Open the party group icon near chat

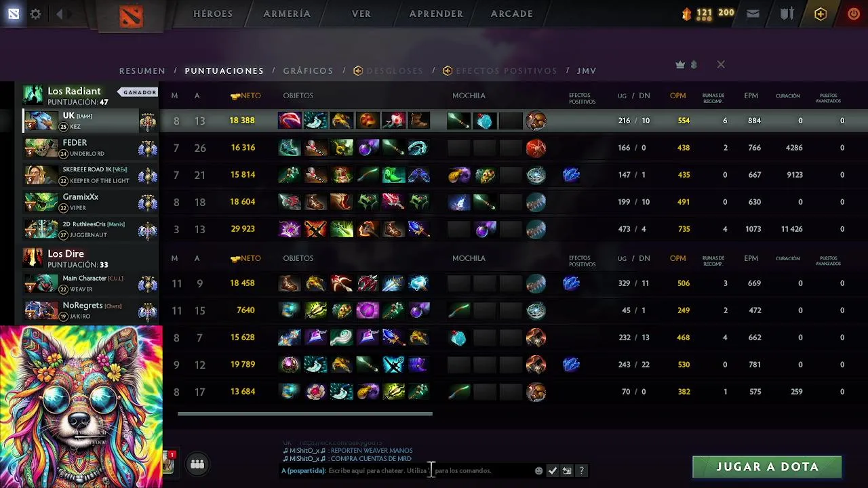coord(197,464)
